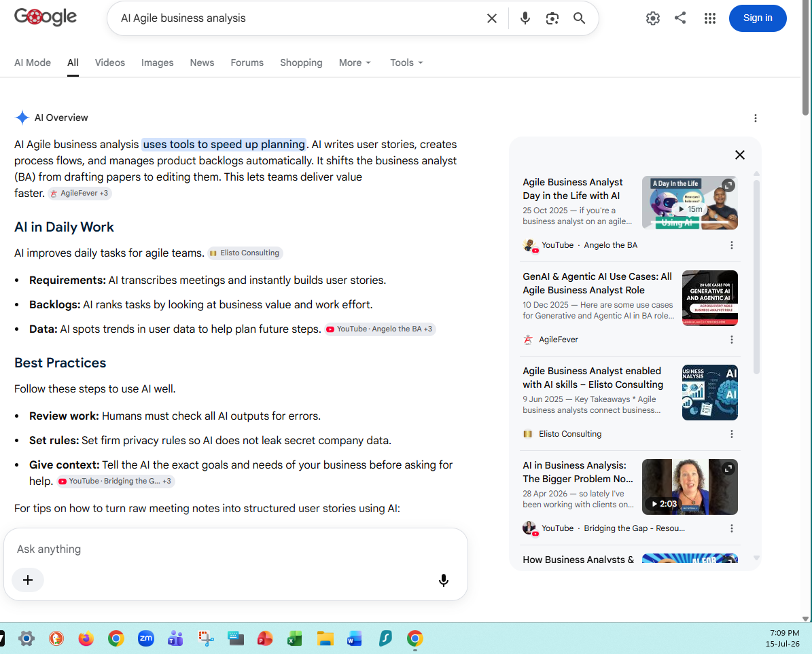Open Agile Business Analyst enabled with AI skills link
Viewport: 812px width, 654px height.
(593, 378)
